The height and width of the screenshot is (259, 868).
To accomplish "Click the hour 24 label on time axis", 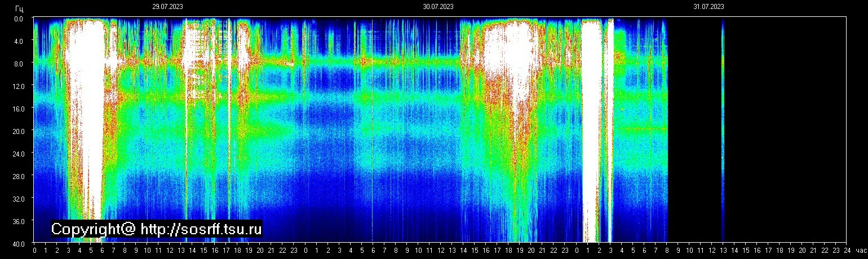I will 847,250.
